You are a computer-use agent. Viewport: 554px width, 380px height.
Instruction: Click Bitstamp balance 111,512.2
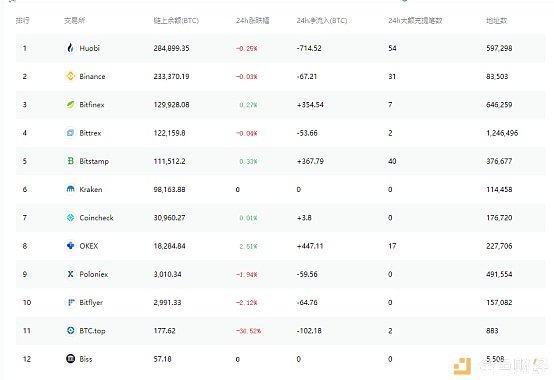point(169,161)
